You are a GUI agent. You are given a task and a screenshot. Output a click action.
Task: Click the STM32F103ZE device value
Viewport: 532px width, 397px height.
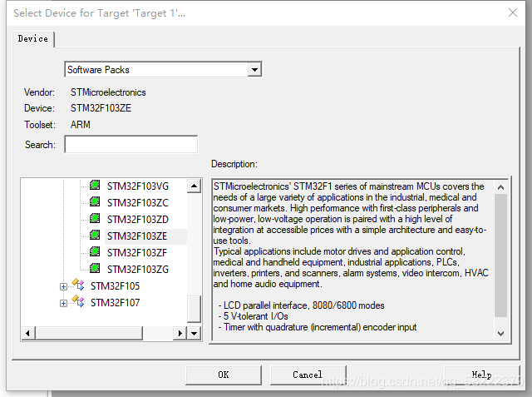pyautogui.click(x=101, y=108)
